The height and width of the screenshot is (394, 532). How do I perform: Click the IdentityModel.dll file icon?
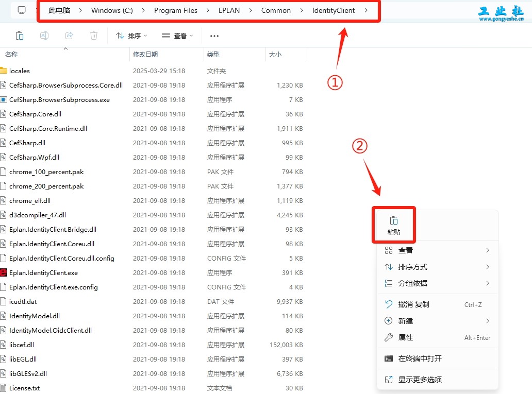4,316
